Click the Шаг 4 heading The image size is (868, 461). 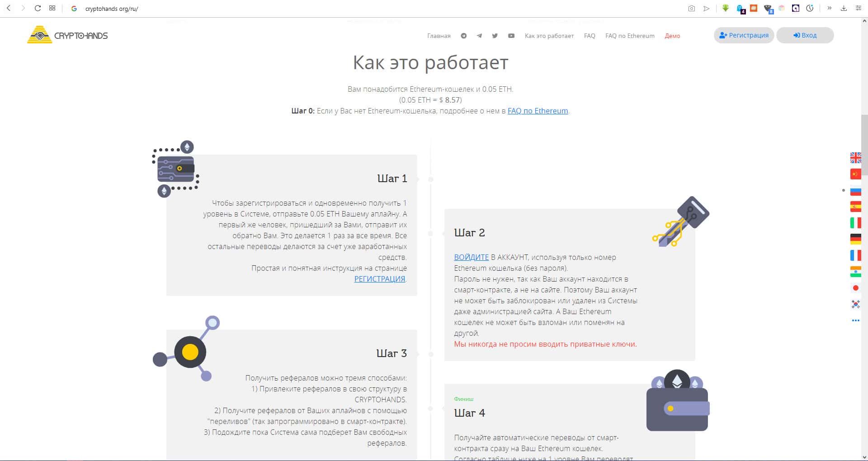pos(469,413)
